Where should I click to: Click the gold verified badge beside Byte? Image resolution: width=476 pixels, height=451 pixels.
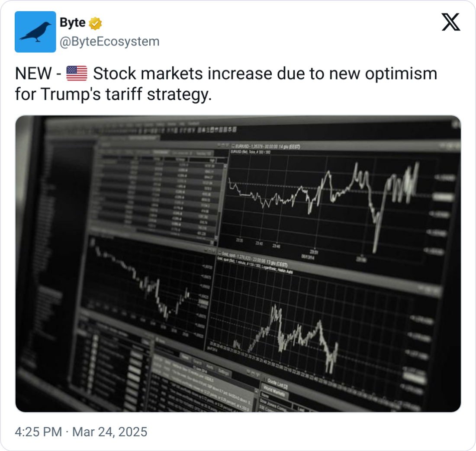(95, 23)
